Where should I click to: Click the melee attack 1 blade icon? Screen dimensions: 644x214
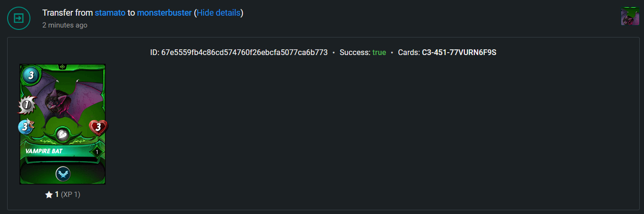(x=27, y=105)
